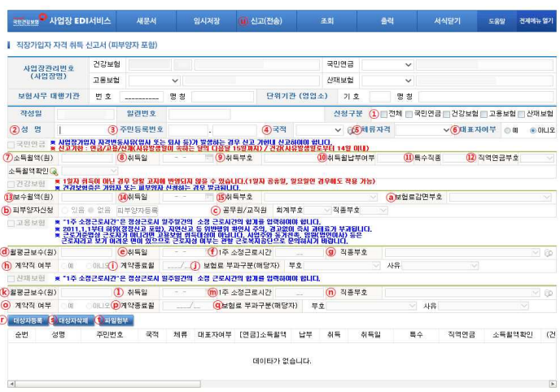This screenshot has height=392, width=560.
Task: Click 대표자여부 column header in table
Action: coord(215,334)
